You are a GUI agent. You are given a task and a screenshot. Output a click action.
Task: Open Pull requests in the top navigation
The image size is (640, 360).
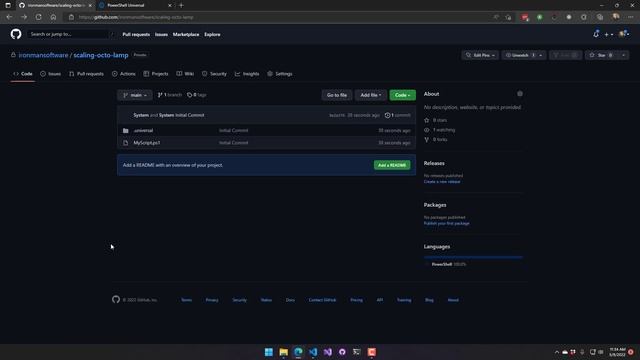136,35
